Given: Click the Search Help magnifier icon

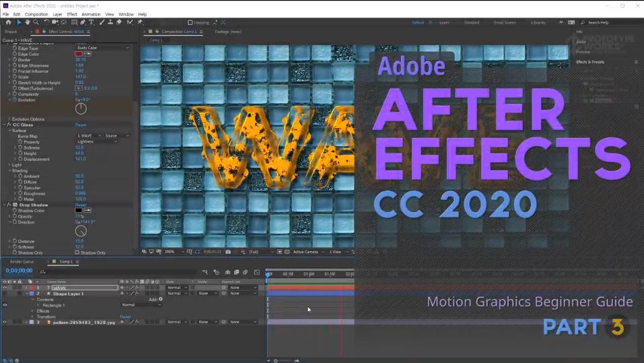Looking at the screenshot, I should (x=582, y=23).
